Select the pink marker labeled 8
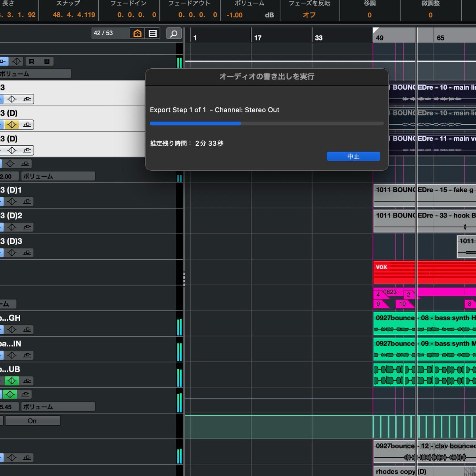Screen dimensions: 476x476 click(470, 304)
